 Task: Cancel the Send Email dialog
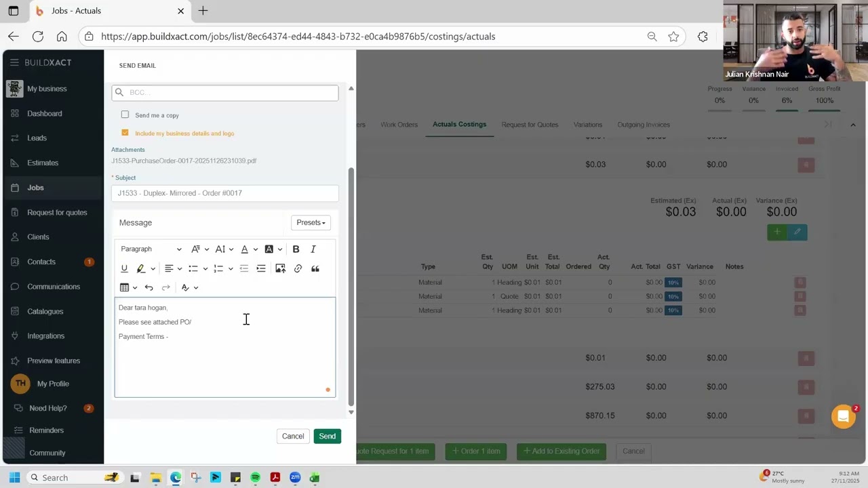click(x=293, y=436)
